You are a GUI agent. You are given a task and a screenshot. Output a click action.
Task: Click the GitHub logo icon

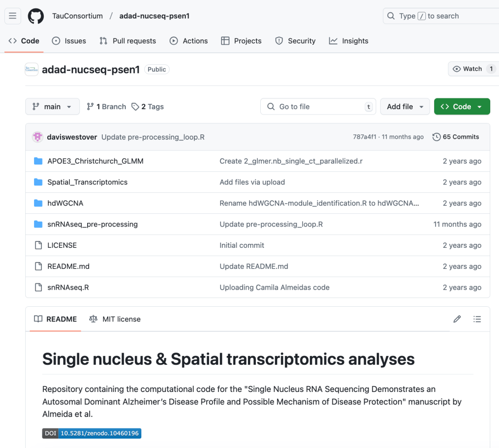36,16
